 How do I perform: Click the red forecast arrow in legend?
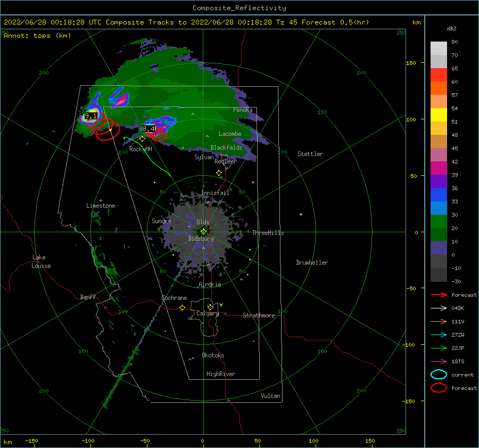click(439, 295)
